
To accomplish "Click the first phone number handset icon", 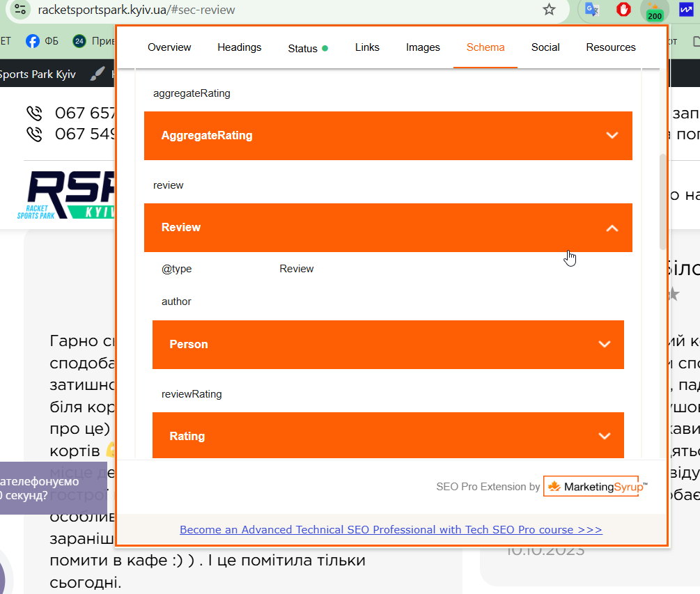I will (x=34, y=114).
